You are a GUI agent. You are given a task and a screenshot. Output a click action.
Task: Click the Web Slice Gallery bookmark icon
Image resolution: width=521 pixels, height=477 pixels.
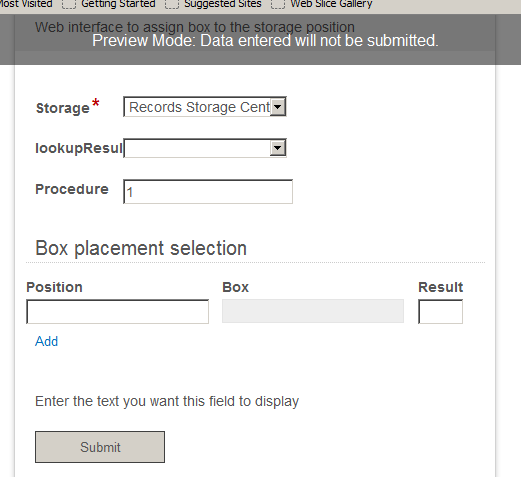point(278,4)
